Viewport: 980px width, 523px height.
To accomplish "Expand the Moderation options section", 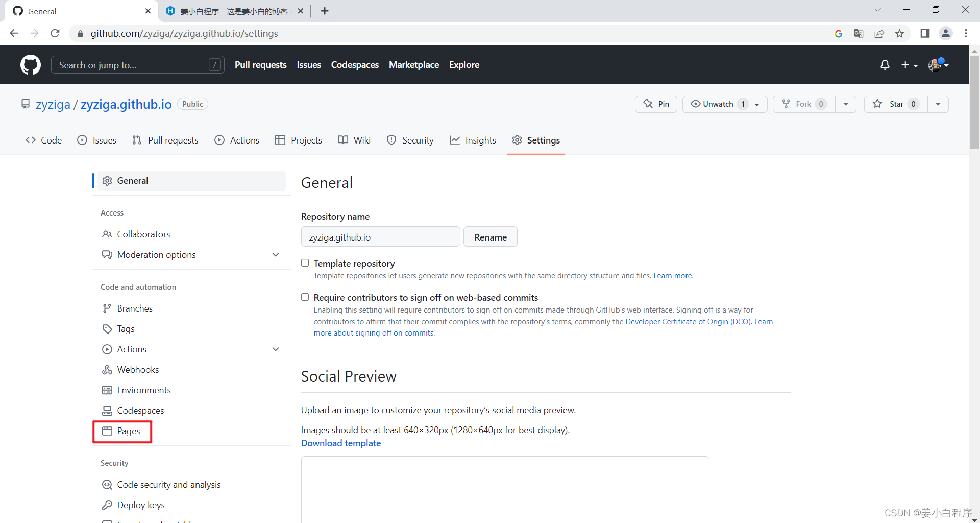I will (x=276, y=254).
